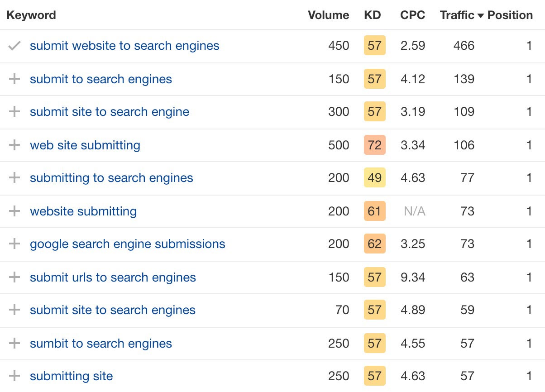Click the Position column header

point(510,15)
